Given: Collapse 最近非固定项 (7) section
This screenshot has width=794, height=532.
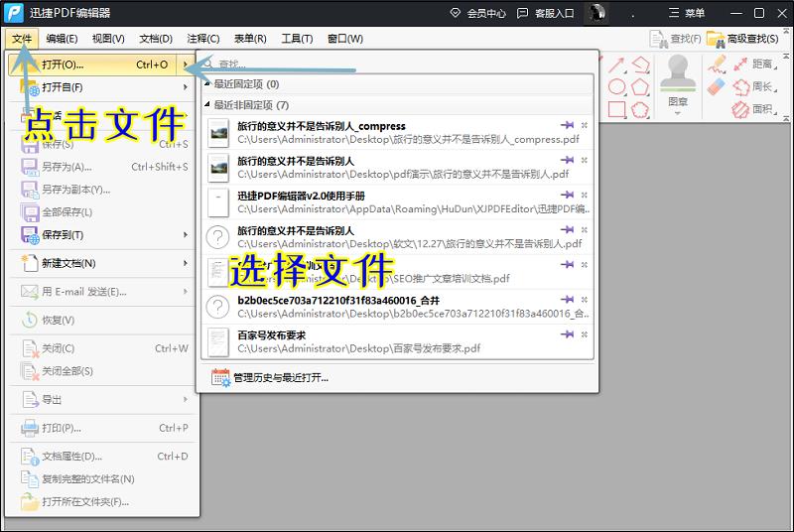Looking at the screenshot, I should click(207, 105).
